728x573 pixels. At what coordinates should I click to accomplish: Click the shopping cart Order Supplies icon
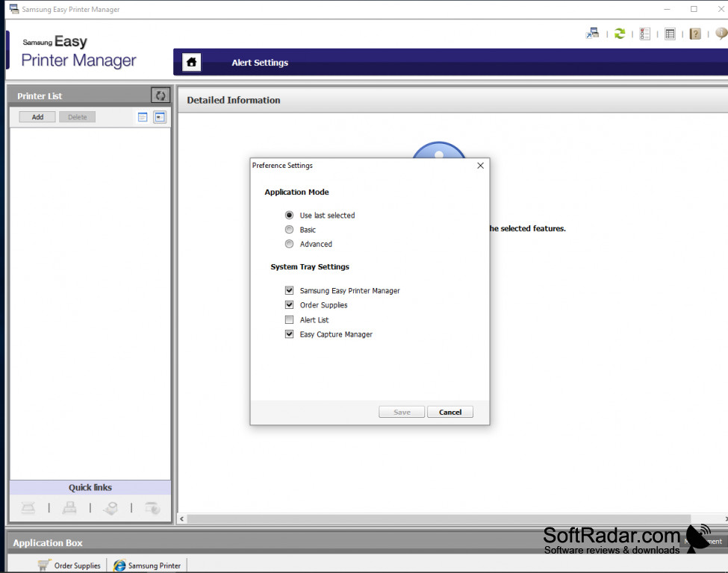point(43,565)
